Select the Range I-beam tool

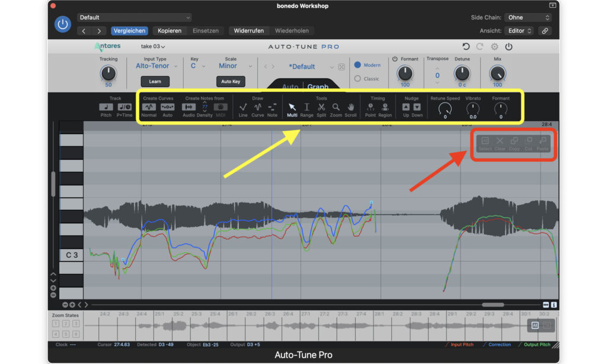306,107
